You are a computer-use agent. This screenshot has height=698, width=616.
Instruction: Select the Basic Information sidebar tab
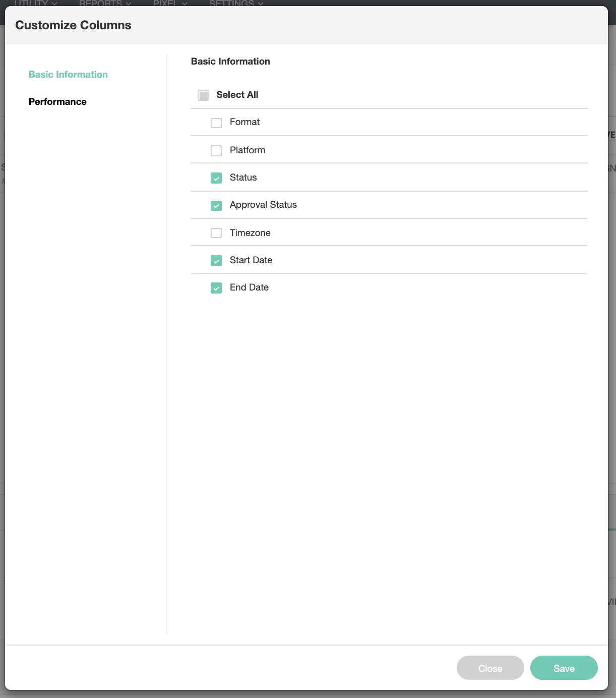click(x=68, y=75)
